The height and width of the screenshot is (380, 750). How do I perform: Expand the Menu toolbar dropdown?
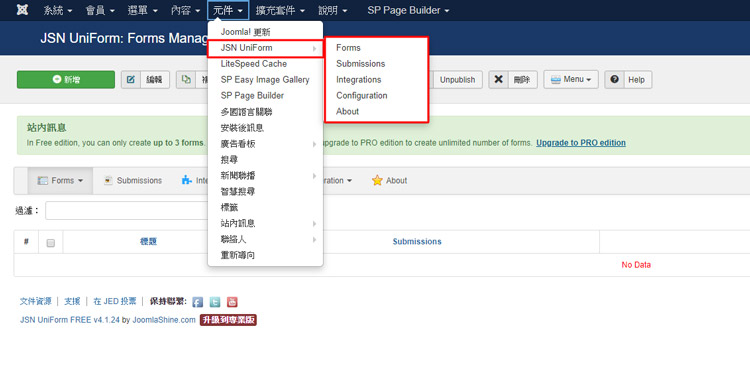(571, 79)
